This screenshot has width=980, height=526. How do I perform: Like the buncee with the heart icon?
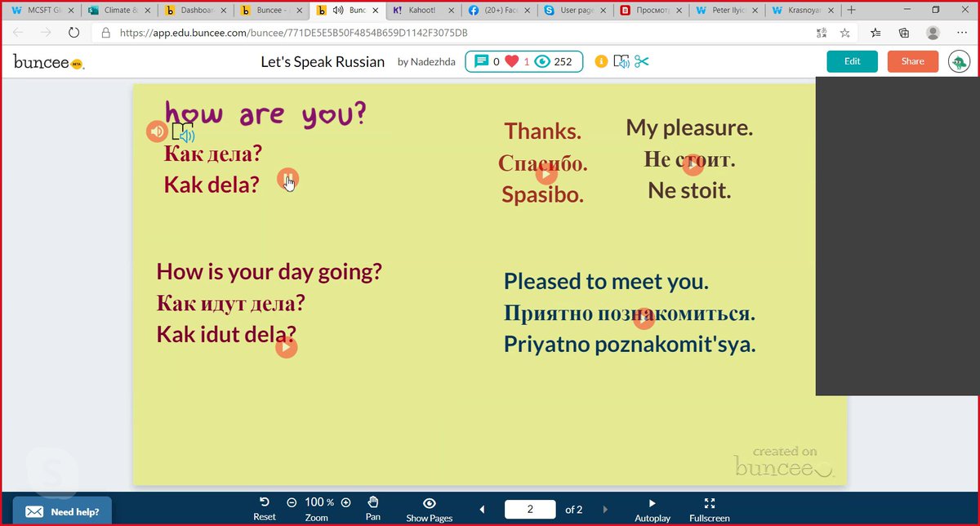click(511, 61)
